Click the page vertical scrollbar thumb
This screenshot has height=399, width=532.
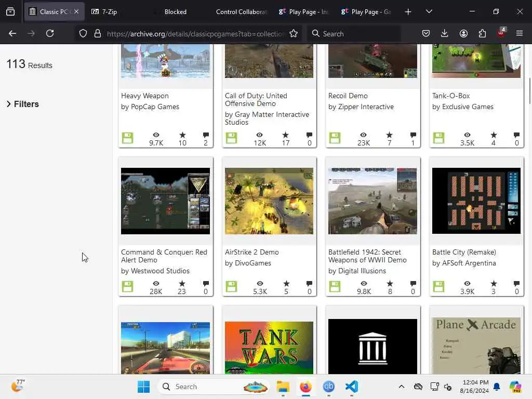tap(529, 91)
